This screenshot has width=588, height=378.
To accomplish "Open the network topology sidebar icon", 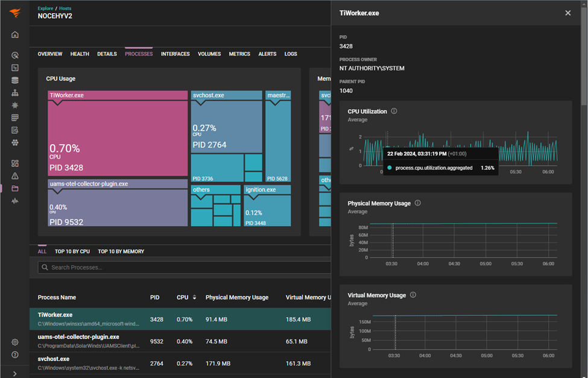I will click(x=15, y=93).
